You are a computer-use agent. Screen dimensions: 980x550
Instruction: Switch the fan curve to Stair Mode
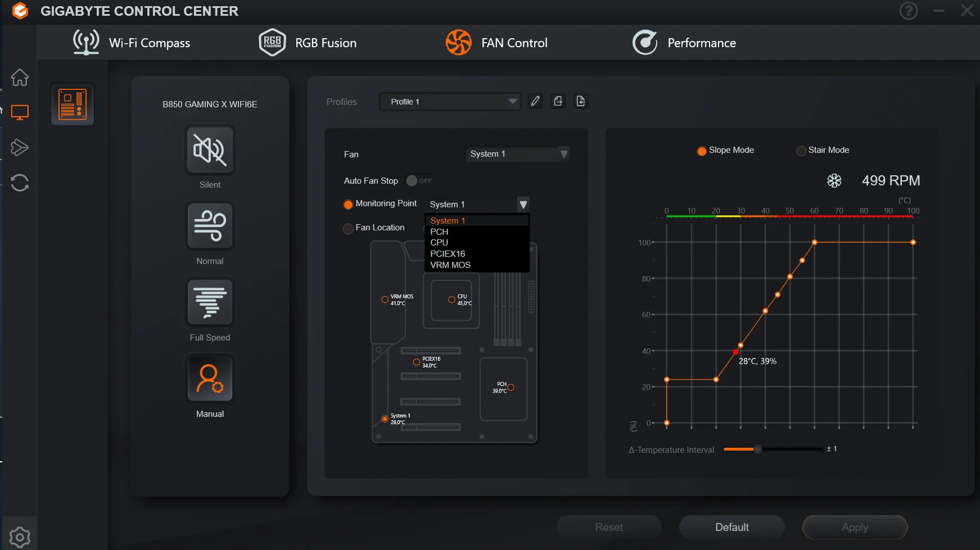801,151
